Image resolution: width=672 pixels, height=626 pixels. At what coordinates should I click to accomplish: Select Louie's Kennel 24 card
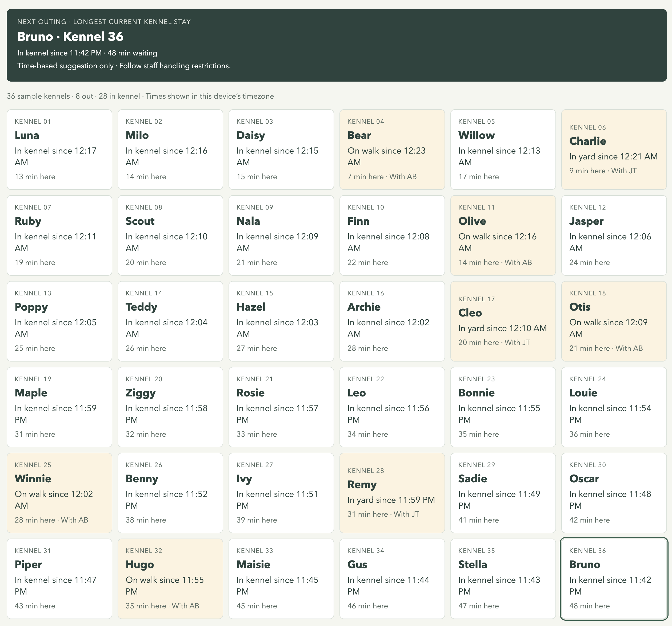coord(614,407)
